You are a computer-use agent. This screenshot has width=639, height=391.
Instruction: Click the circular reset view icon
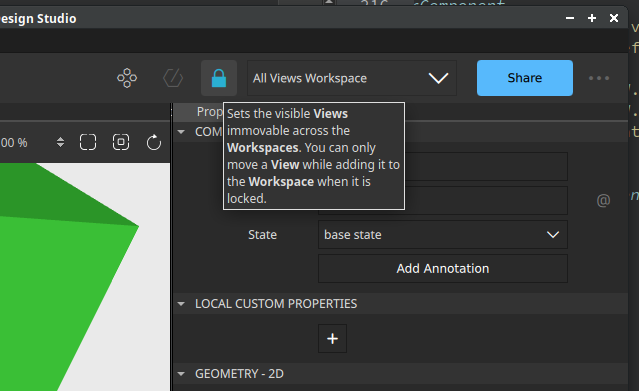coord(154,143)
